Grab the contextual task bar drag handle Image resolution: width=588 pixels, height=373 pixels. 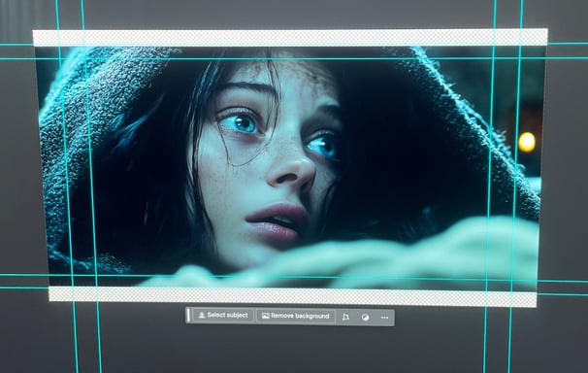pyautogui.click(x=188, y=315)
